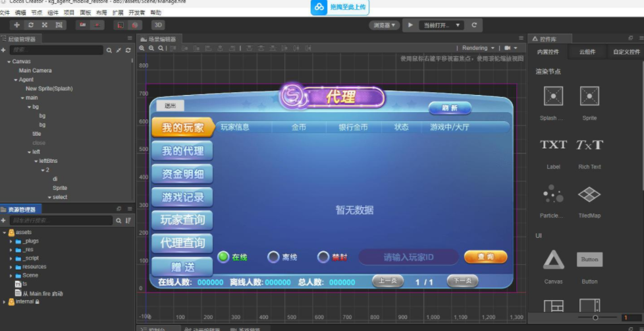This screenshot has width=644, height=331.
Task: Expand the _plugs folder
Action: [11, 241]
